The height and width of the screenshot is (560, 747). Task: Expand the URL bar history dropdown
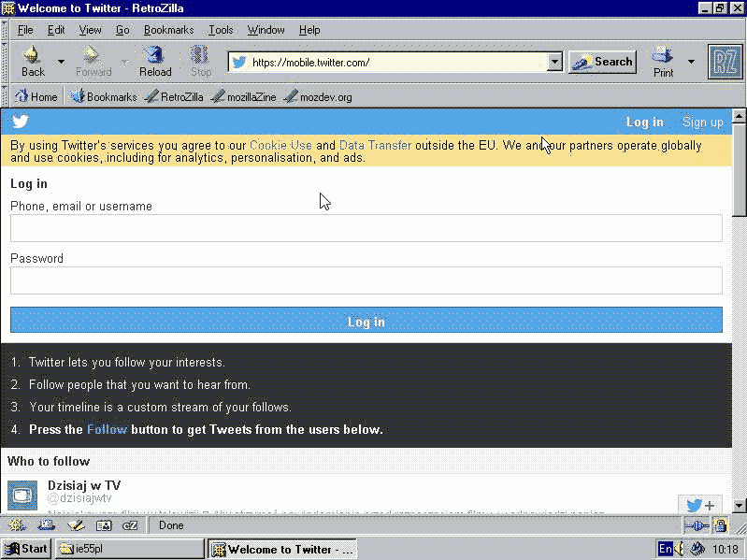coord(554,62)
